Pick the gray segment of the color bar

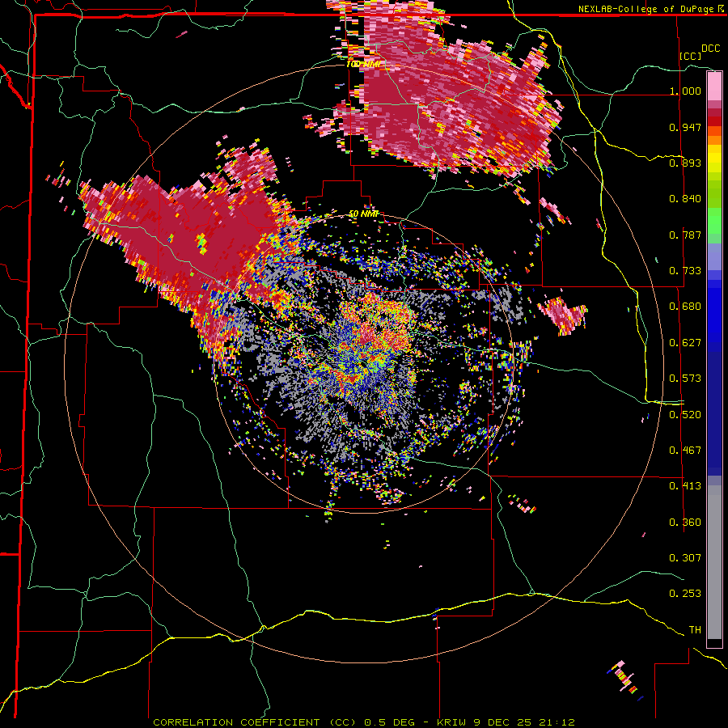tap(714, 562)
